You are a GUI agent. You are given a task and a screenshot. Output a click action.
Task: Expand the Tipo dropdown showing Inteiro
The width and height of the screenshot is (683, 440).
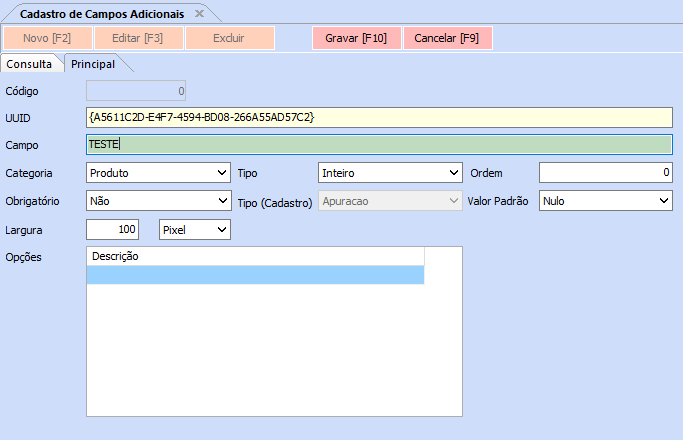click(389, 173)
